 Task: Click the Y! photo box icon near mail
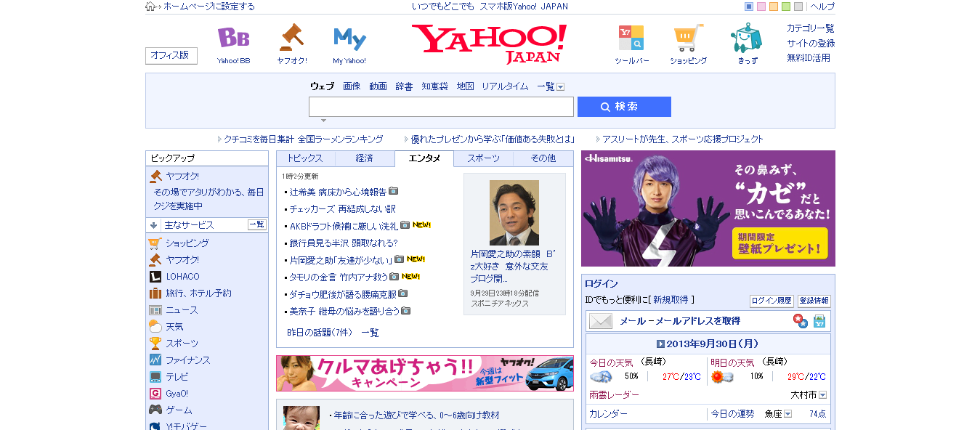pyautogui.click(x=819, y=321)
